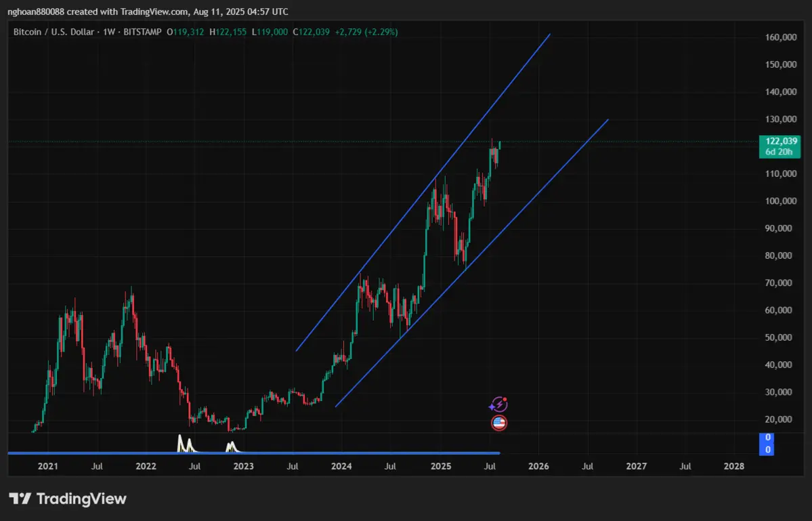Click the white indicator spike near 2023
The image size is (812, 521).
231,445
